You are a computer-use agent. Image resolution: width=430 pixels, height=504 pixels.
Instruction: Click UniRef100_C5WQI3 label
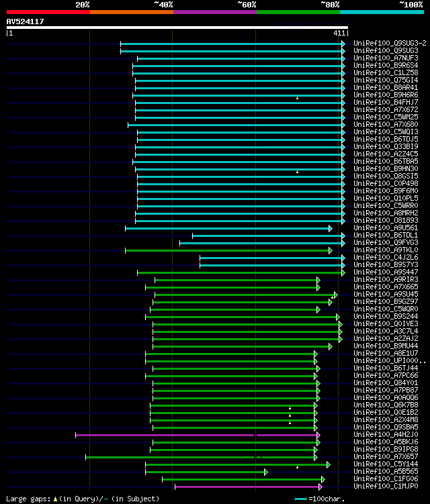point(386,132)
